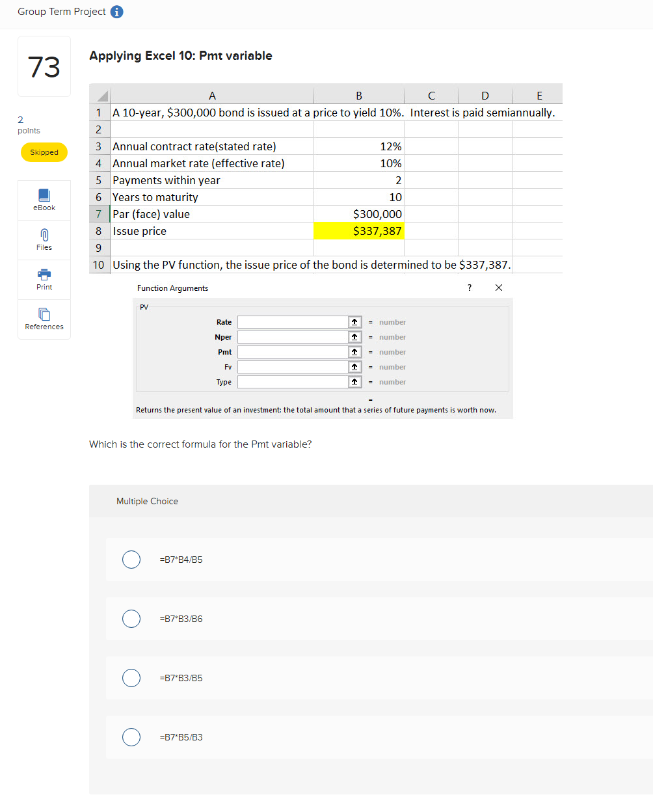
Task: Select the answer =B7*B4/B5
Action: tap(131, 559)
